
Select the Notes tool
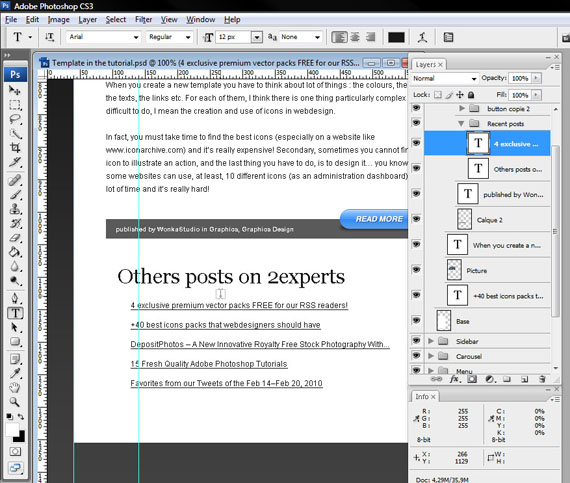(x=15, y=359)
